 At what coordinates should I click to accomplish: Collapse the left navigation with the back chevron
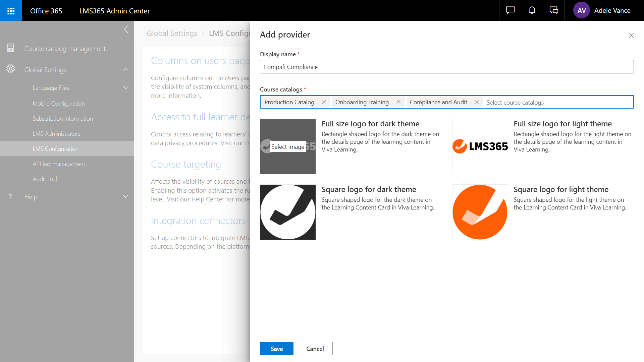click(126, 29)
